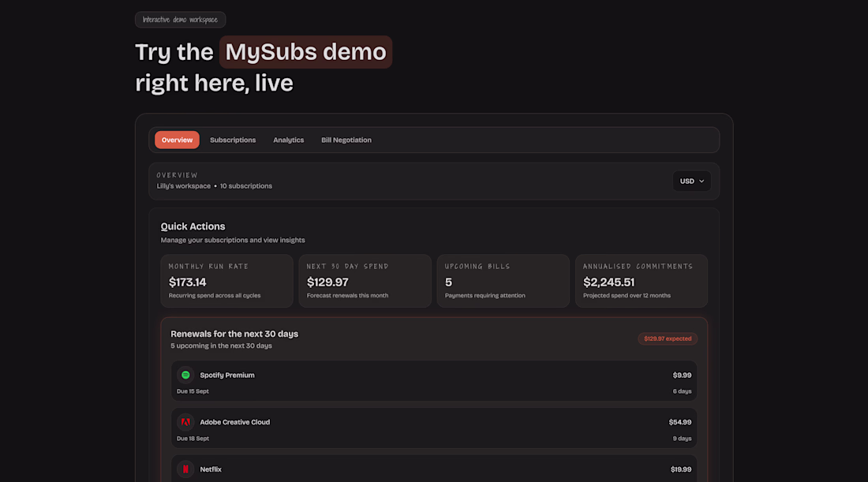Go to the Bill Negotiation tab
868x482 pixels.
pos(346,140)
